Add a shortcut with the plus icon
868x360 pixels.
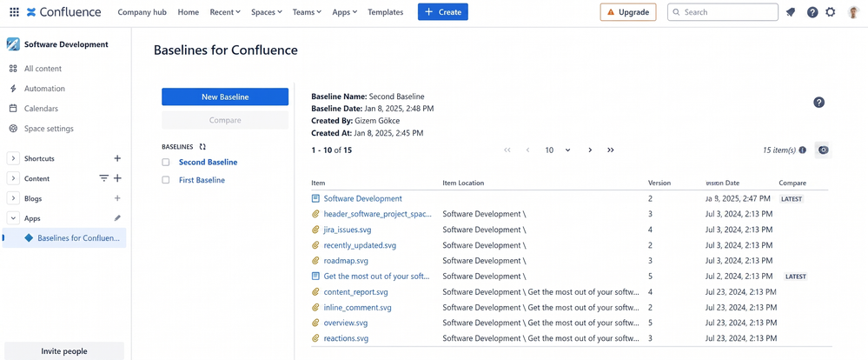[x=117, y=158]
